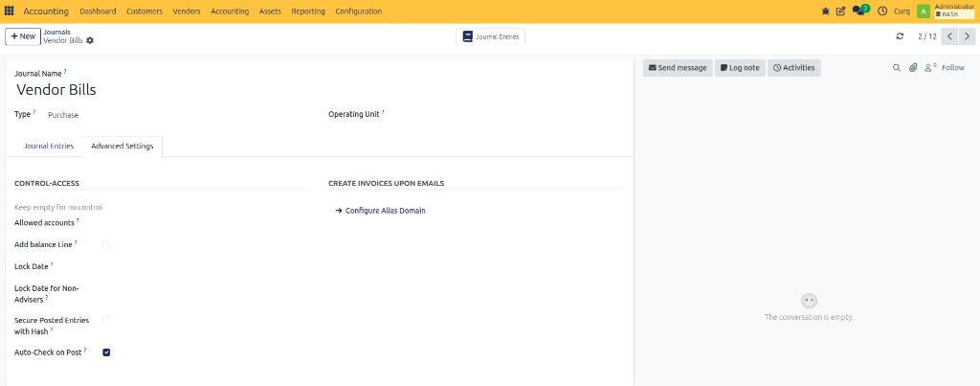Click the Journal Entries book smart button
Image resolution: width=980 pixels, height=386 pixels.
point(491,37)
